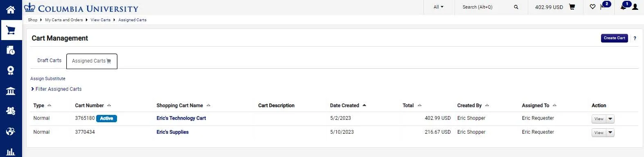Click date 5/10/2023

[x=342, y=132]
